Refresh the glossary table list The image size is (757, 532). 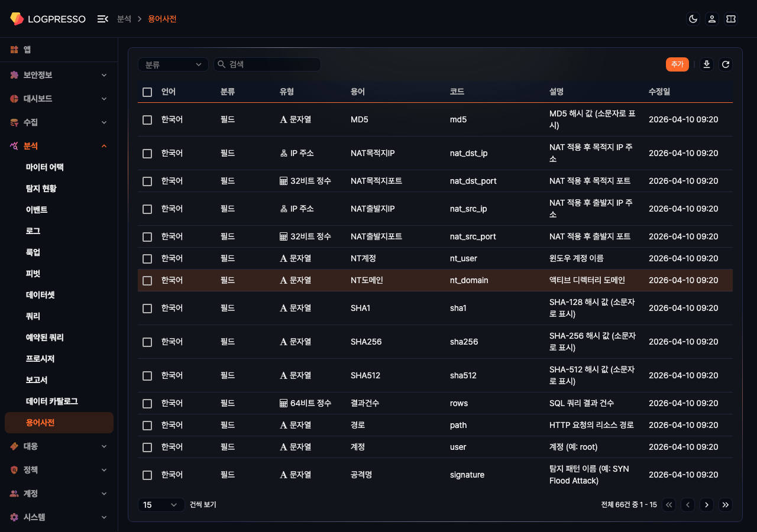point(726,64)
